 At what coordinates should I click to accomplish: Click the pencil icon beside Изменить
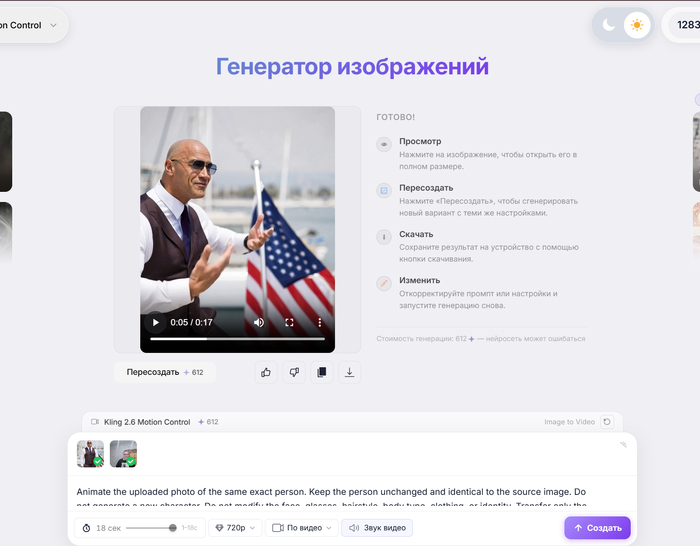click(x=384, y=283)
